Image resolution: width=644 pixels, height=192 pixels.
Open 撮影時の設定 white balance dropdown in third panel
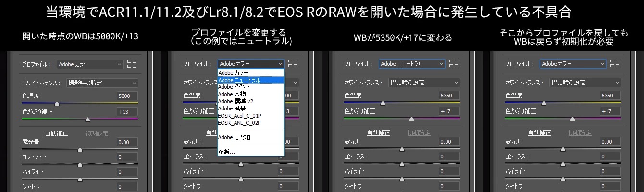[x=424, y=83]
